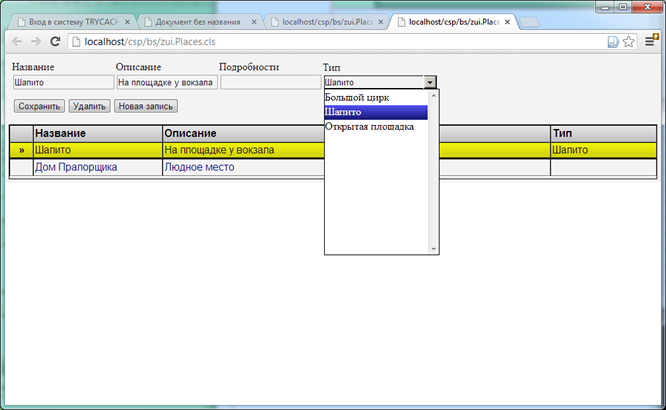This screenshot has height=410, width=666.
Task: Choose 'Большой цирк' from the dropdown list
Action: coord(376,98)
